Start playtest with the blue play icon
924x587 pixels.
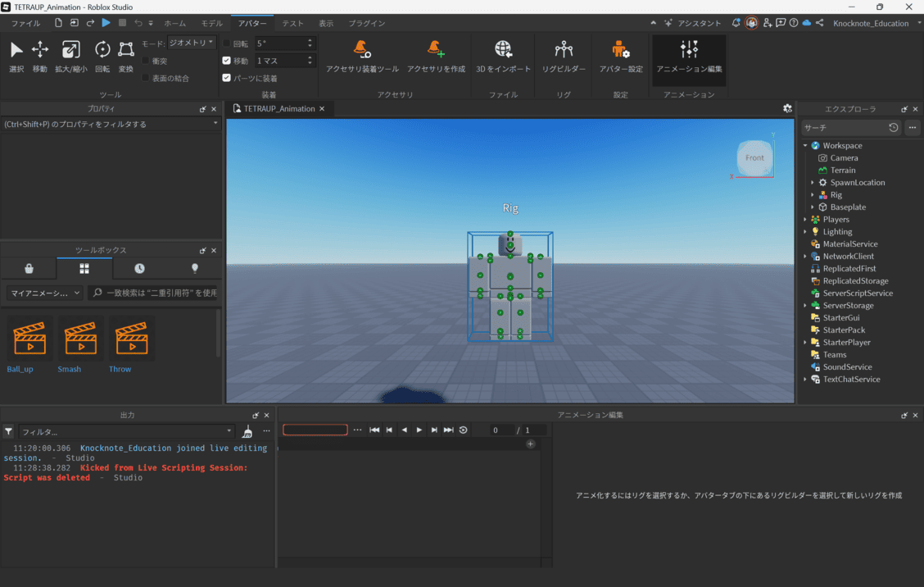point(106,23)
